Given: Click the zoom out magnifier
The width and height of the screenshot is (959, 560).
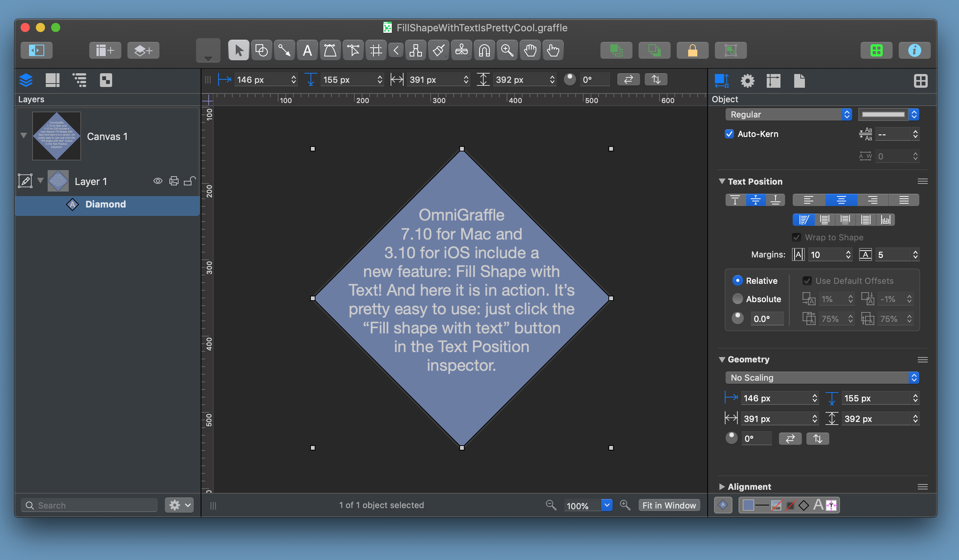Looking at the screenshot, I should pos(551,505).
